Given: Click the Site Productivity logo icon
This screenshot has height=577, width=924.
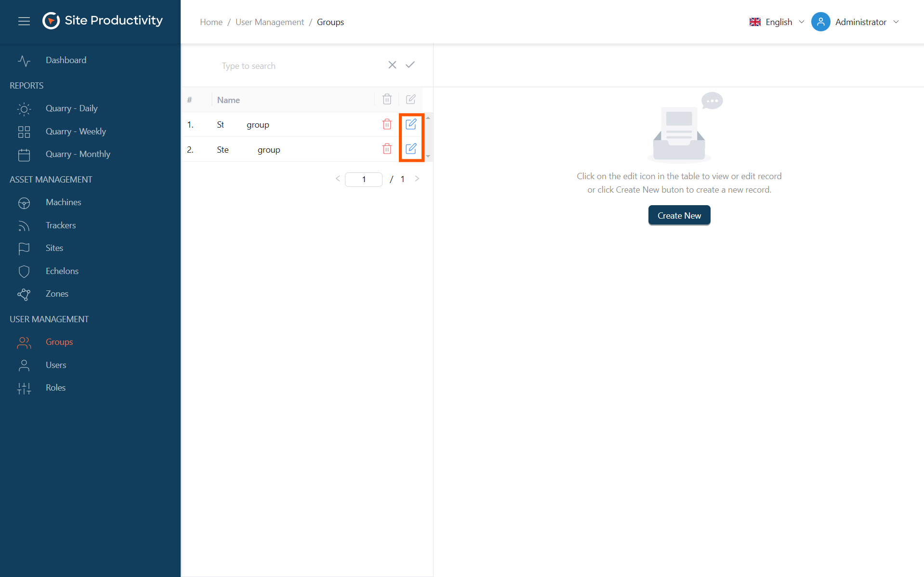Looking at the screenshot, I should coord(51,21).
